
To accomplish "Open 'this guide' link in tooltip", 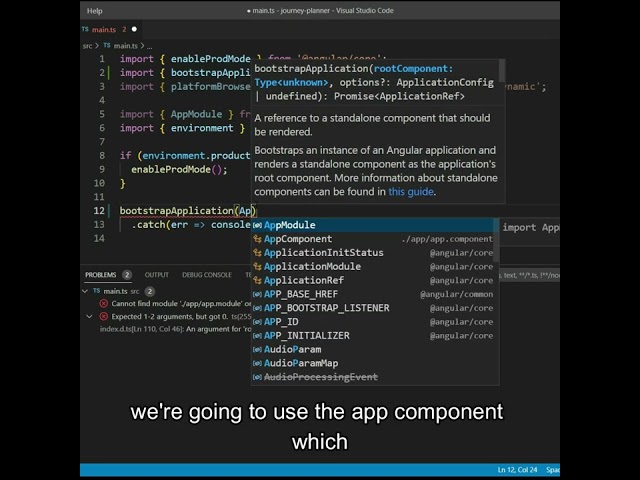I will [x=411, y=191].
